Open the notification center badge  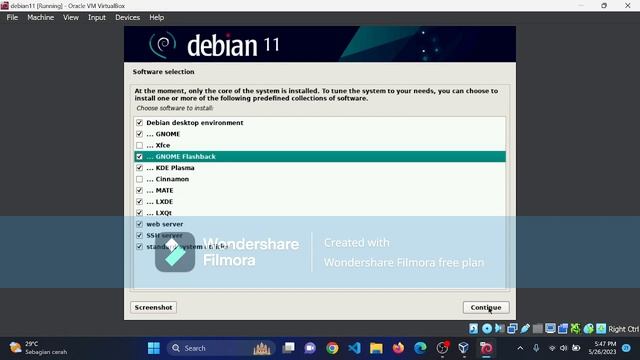click(626, 348)
